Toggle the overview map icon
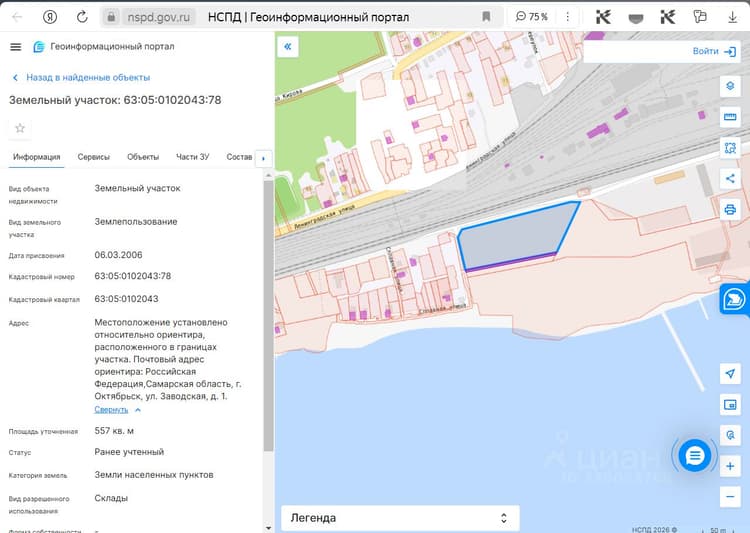 click(x=730, y=405)
